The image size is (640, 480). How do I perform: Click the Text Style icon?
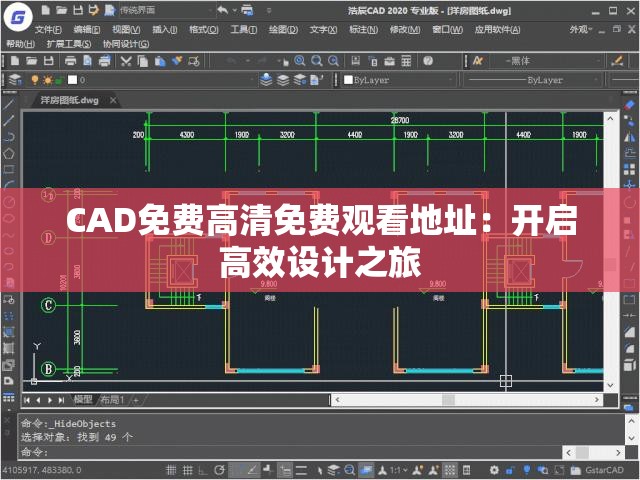pyautogui.click(x=478, y=61)
